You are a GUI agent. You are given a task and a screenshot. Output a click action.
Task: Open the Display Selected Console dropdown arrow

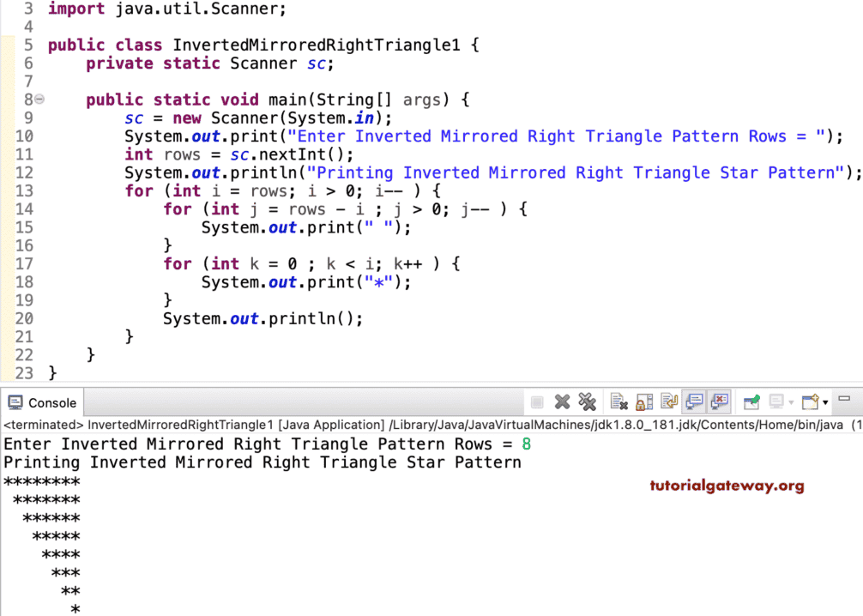click(791, 402)
